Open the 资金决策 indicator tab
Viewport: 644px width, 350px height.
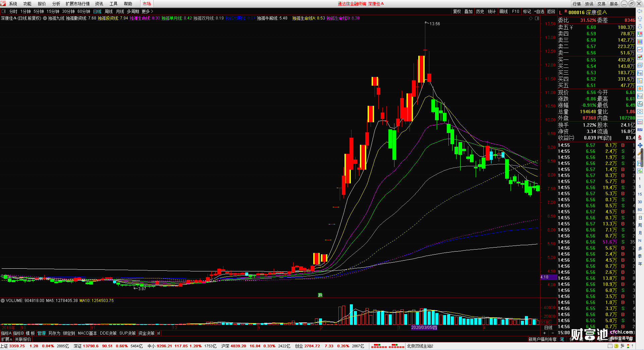tap(146, 333)
